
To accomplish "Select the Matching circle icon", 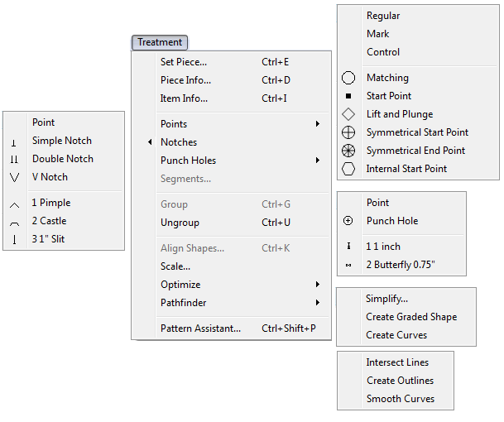I will click(x=348, y=79).
